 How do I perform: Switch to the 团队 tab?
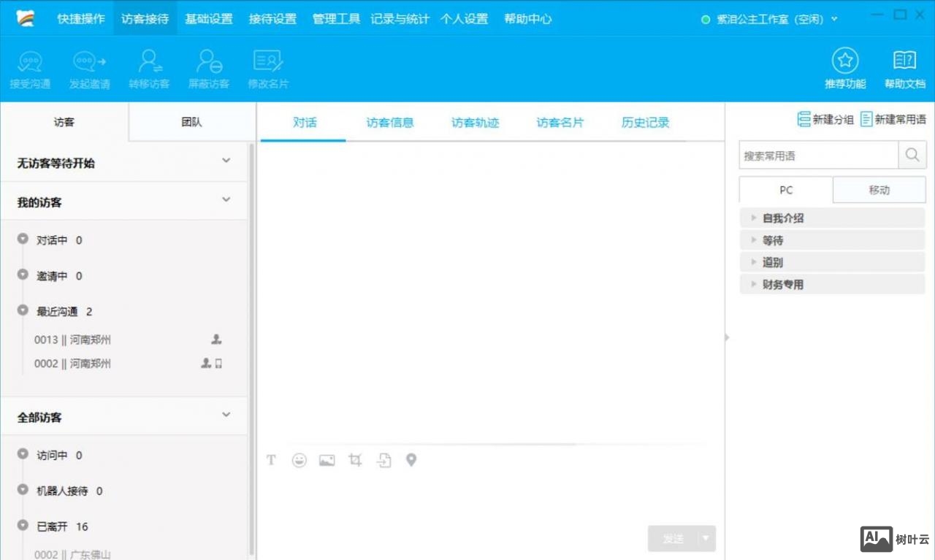(x=191, y=122)
